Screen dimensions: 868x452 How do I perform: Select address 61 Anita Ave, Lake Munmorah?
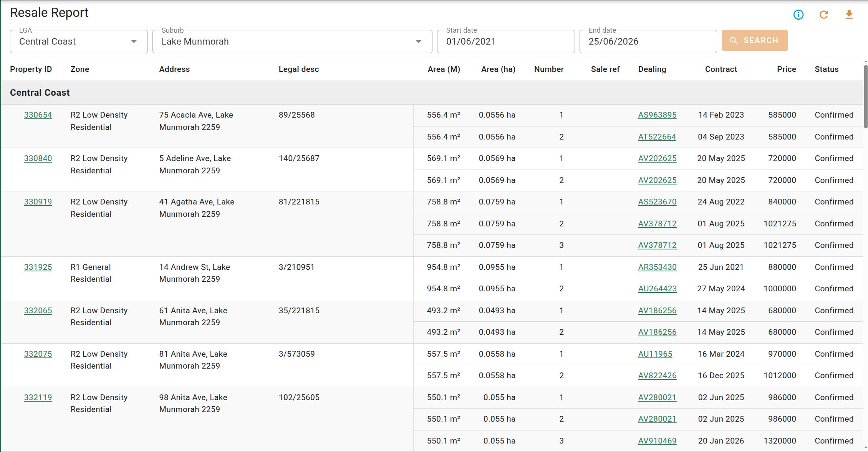tap(193, 316)
